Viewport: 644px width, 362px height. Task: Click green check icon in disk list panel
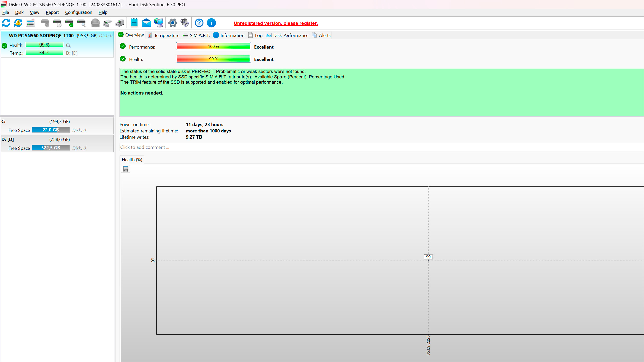(4, 46)
